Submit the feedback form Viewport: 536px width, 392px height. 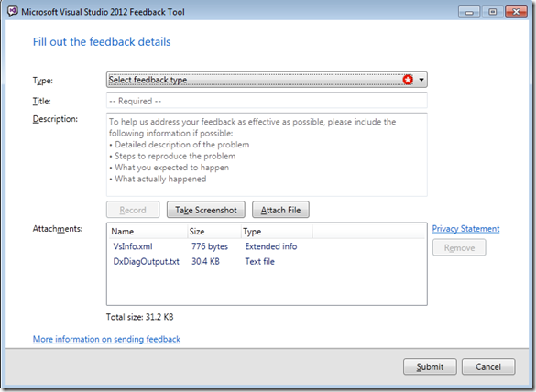[x=430, y=366]
